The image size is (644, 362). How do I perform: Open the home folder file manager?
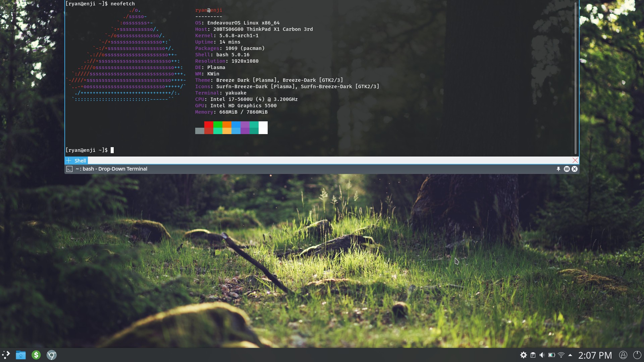click(21, 355)
